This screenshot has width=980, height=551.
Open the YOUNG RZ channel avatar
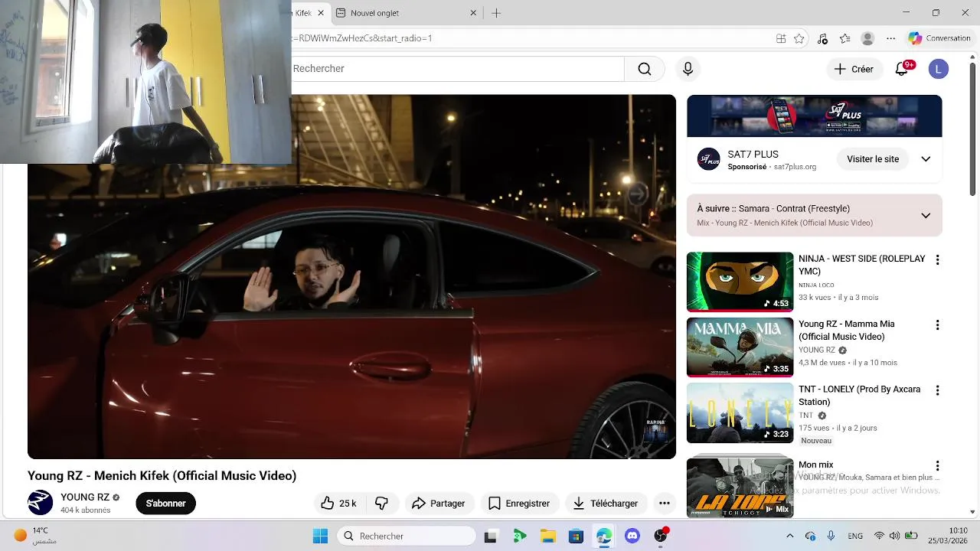click(x=41, y=503)
